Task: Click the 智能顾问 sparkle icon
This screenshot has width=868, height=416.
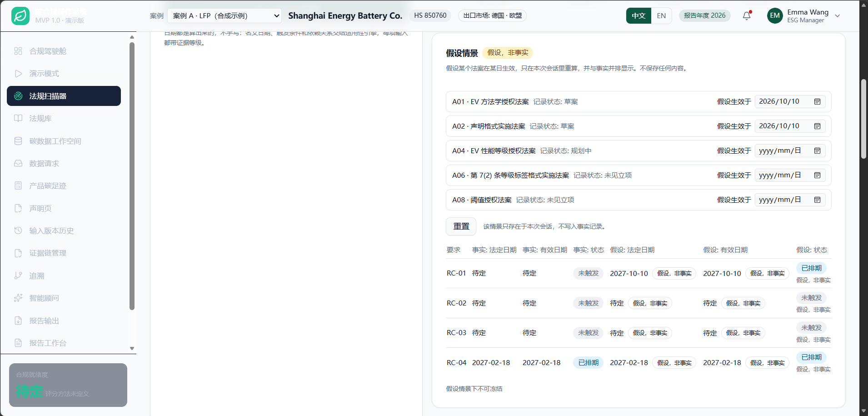Action: [18, 298]
